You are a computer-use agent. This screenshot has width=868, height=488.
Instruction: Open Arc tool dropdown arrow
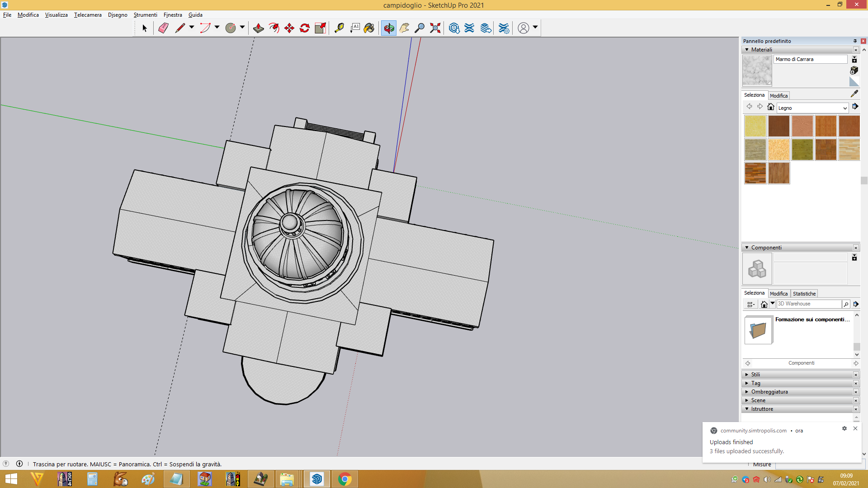[217, 28]
